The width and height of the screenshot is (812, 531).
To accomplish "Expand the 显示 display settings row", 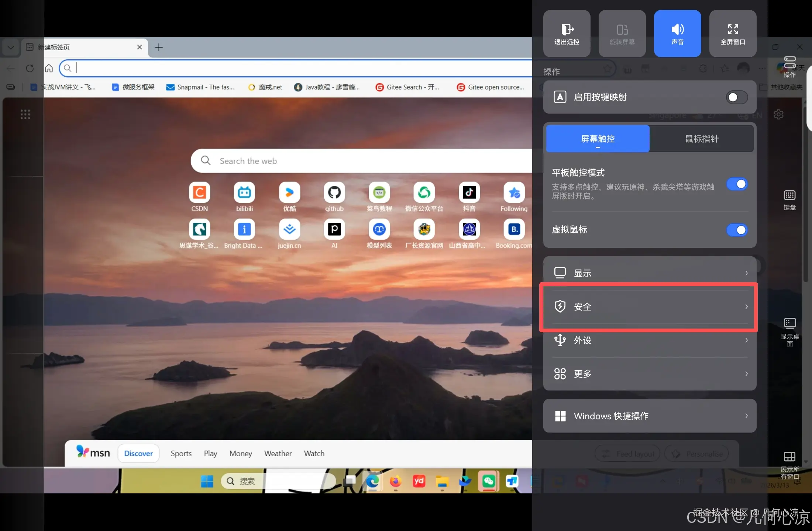I will (x=650, y=273).
